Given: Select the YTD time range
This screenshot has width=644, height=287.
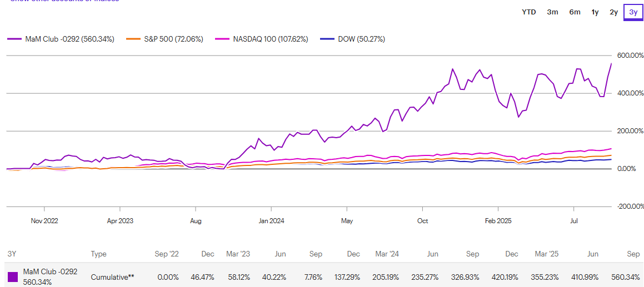Looking at the screenshot, I should tap(529, 12).
